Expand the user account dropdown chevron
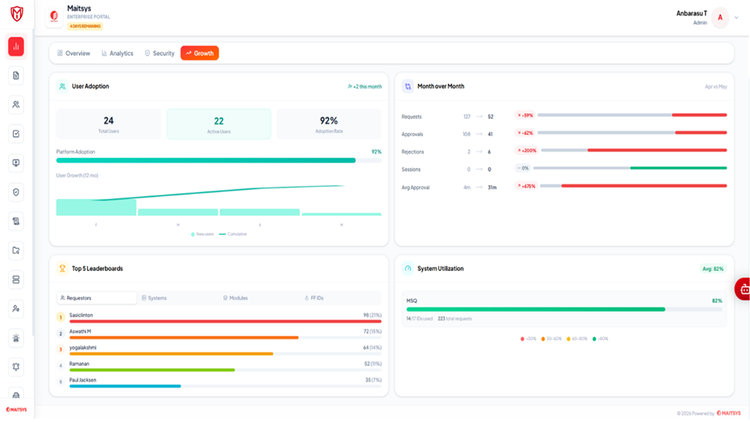The width and height of the screenshot is (750, 422). 737,18
